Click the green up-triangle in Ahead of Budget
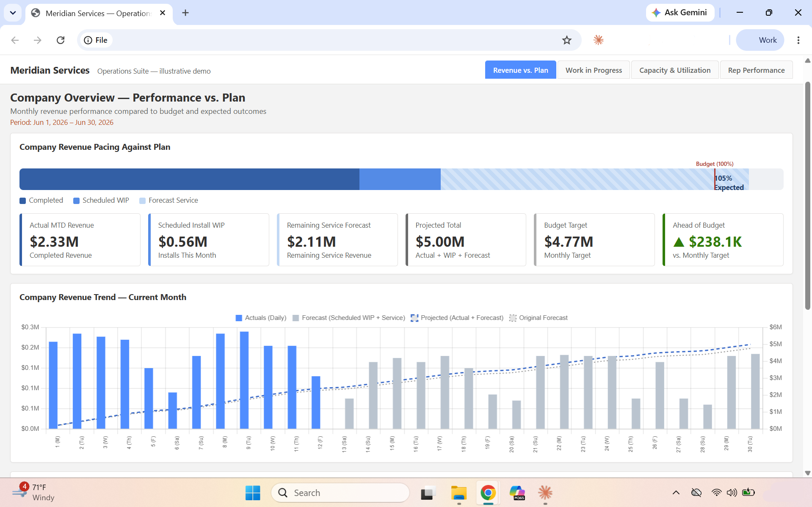Image resolution: width=812 pixels, height=507 pixels. click(679, 242)
